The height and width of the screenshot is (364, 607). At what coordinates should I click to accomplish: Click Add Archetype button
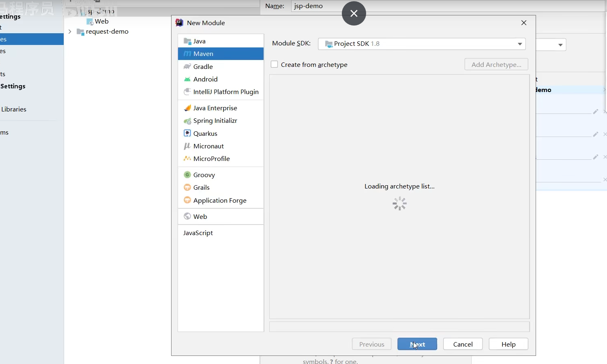pyautogui.click(x=496, y=64)
